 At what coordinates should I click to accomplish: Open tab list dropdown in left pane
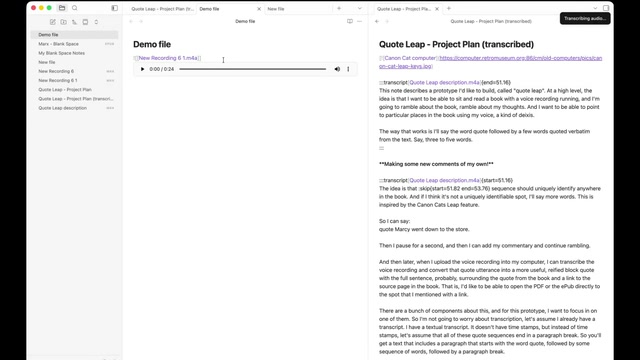pyautogui.click(x=360, y=8)
